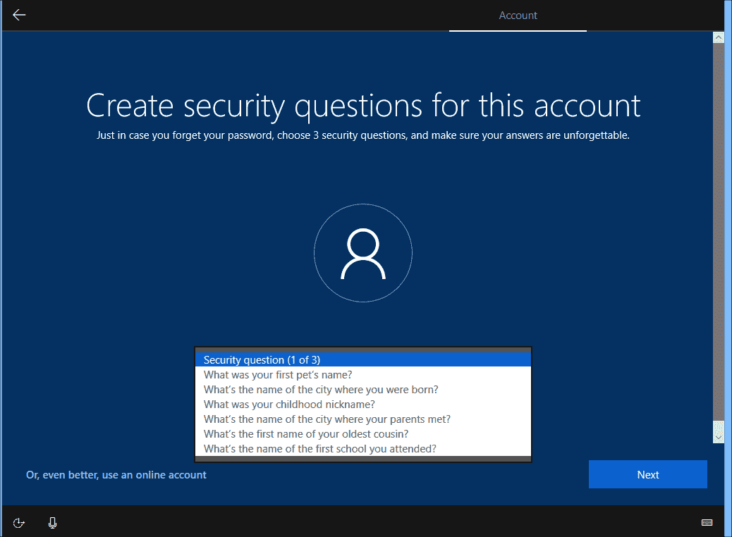Click the scrollbar up arrow
The image size is (732, 537).
(x=718, y=38)
